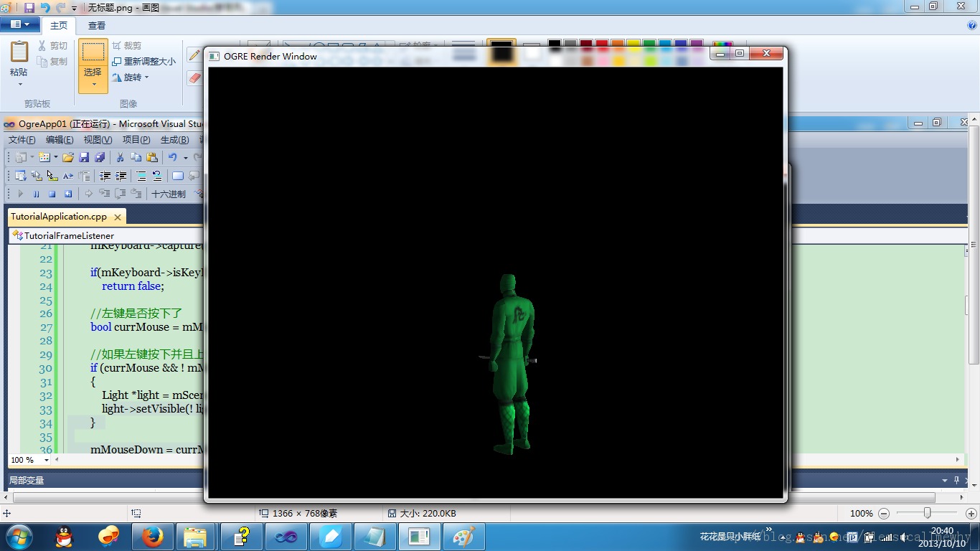Open the 生成 menu in Visual Studio
The image size is (980, 551).
[x=174, y=140]
